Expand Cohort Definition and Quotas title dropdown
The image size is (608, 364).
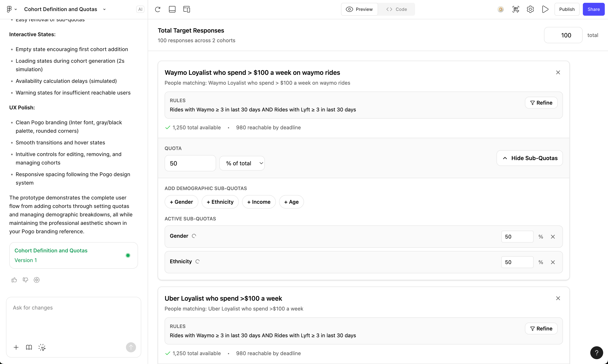tap(104, 9)
